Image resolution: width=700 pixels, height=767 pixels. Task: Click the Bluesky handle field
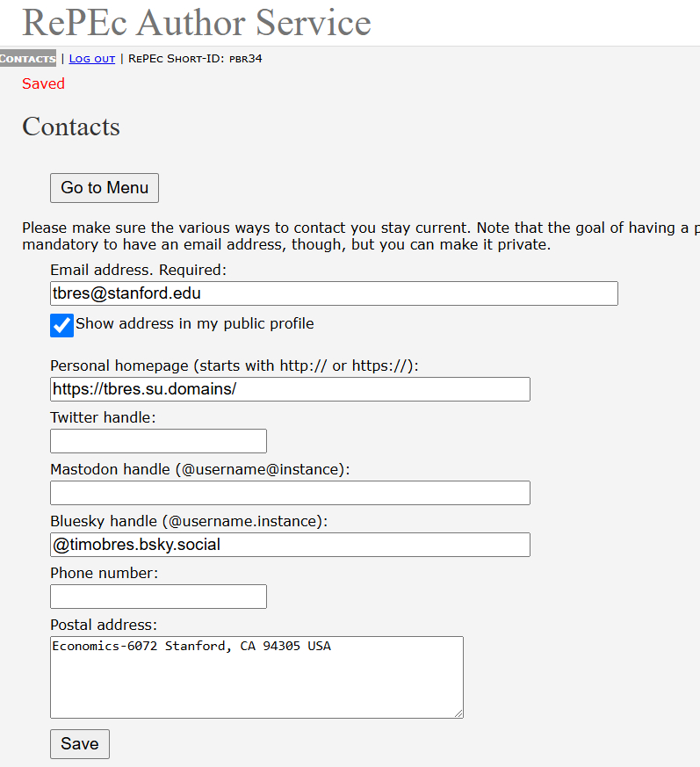(290, 545)
